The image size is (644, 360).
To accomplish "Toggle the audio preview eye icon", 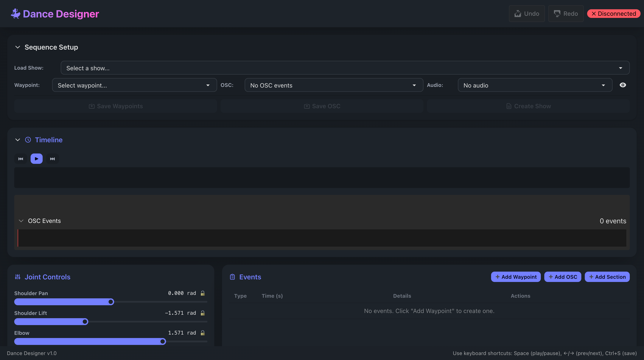I will (x=623, y=85).
